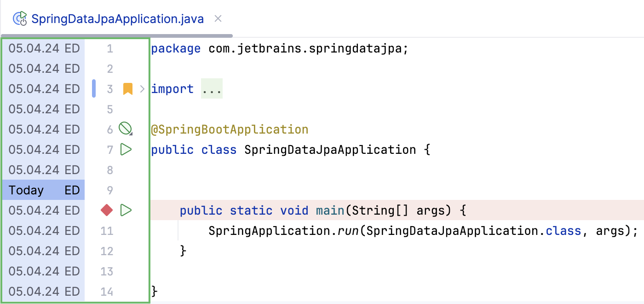Click line number 14 in the gutter
The image size is (644, 304).
click(107, 292)
